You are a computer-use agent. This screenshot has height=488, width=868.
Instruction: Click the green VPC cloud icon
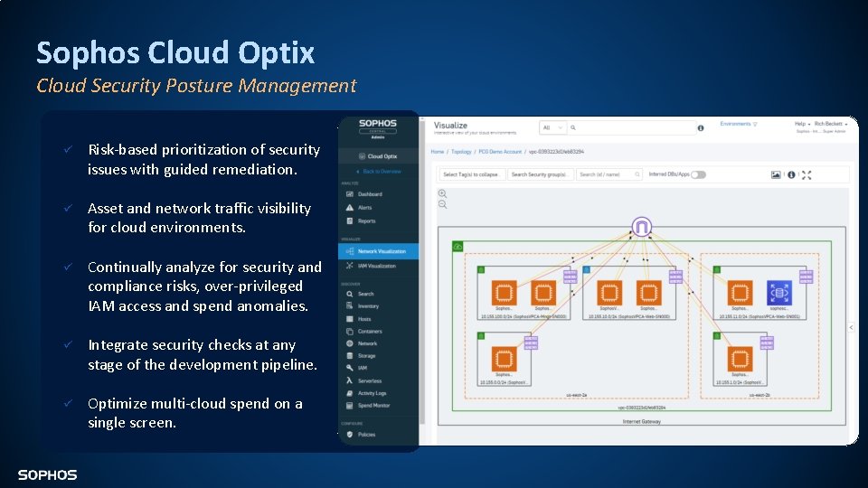(x=458, y=246)
